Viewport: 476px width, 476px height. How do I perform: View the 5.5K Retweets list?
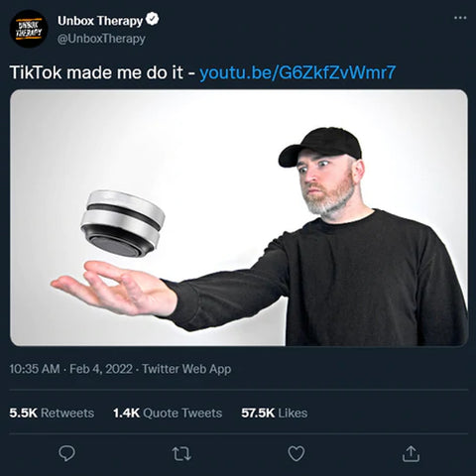tap(52, 413)
